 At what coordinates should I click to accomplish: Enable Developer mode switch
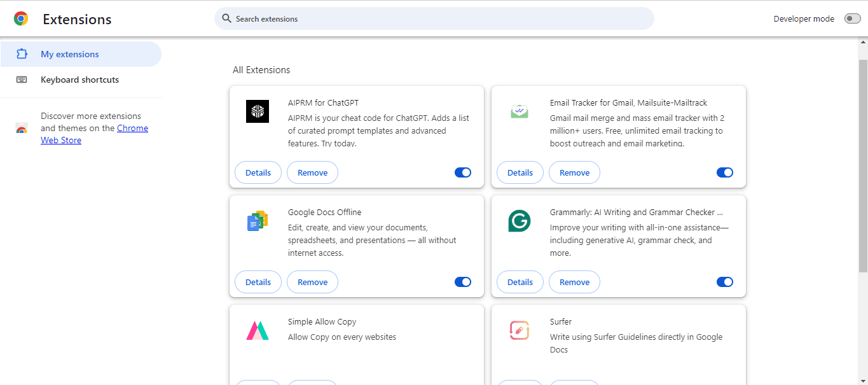pos(852,19)
